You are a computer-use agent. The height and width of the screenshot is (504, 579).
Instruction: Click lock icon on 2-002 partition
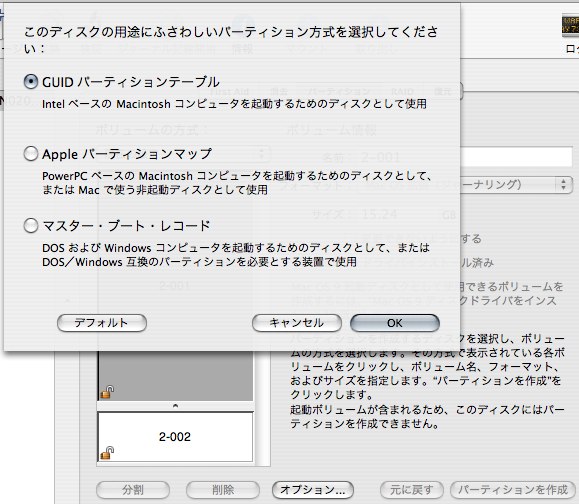pyautogui.click(x=107, y=453)
